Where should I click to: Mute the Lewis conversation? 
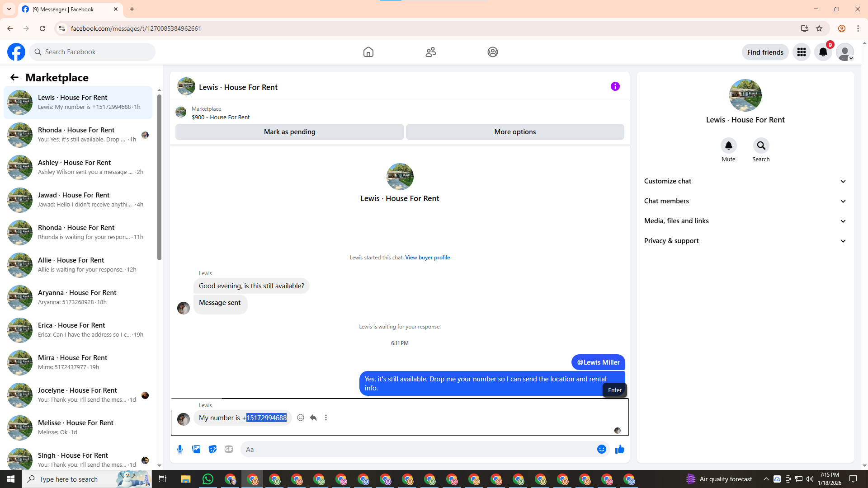[728, 145]
